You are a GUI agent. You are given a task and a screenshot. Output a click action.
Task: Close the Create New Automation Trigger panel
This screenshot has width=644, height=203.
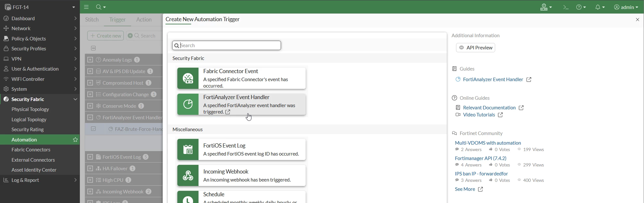point(638,20)
